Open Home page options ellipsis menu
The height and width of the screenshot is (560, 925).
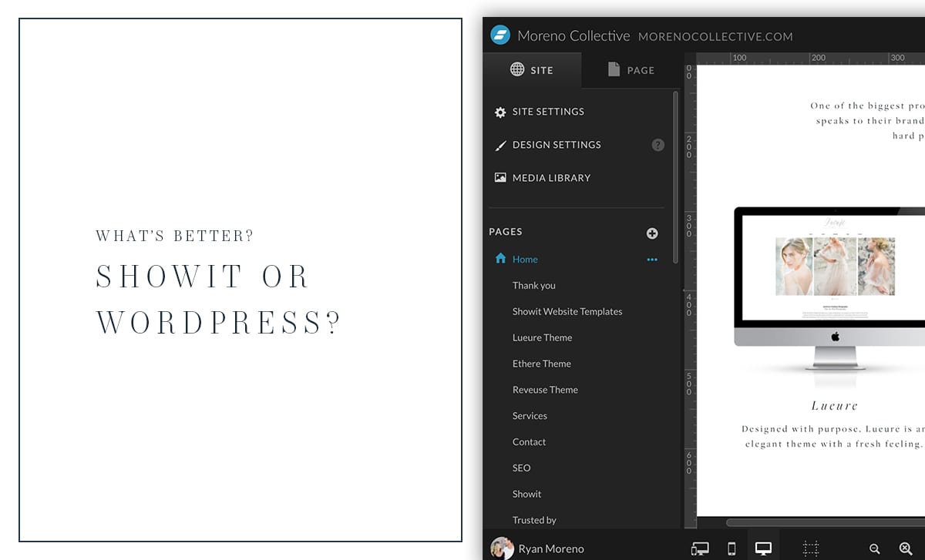pyautogui.click(x=652, y=260)
